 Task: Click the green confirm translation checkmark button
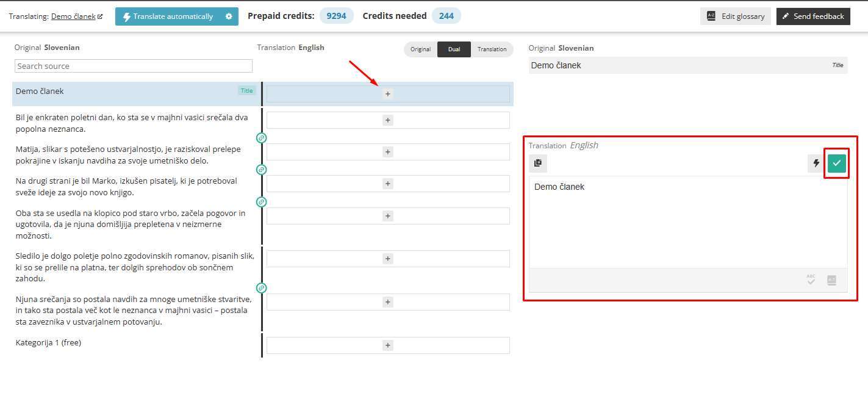coord(836,163)
